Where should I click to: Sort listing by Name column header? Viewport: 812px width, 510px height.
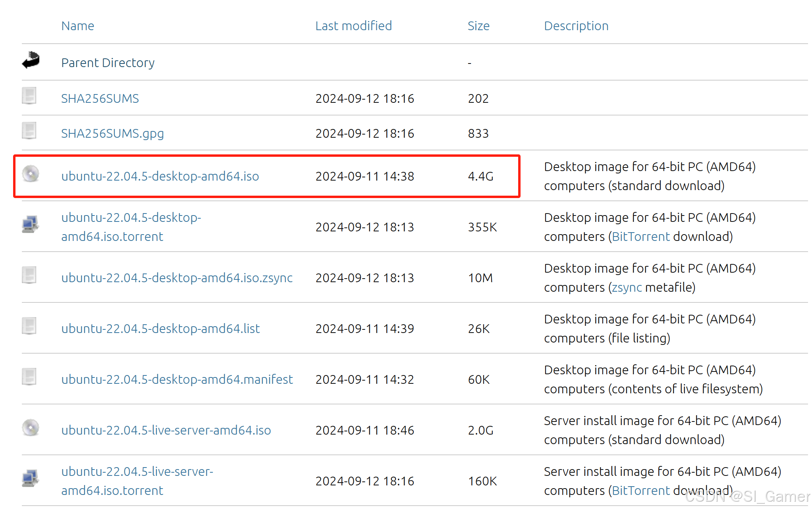click(78, 26)
